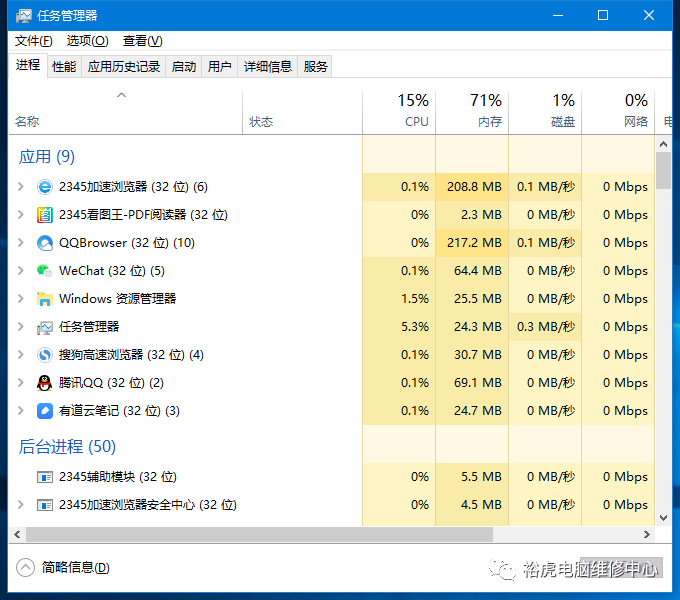Image resolution: width=680 pixels, height=600 pixels.
Task: Click the 1.5% CPU cell
Action: point(399,299)
